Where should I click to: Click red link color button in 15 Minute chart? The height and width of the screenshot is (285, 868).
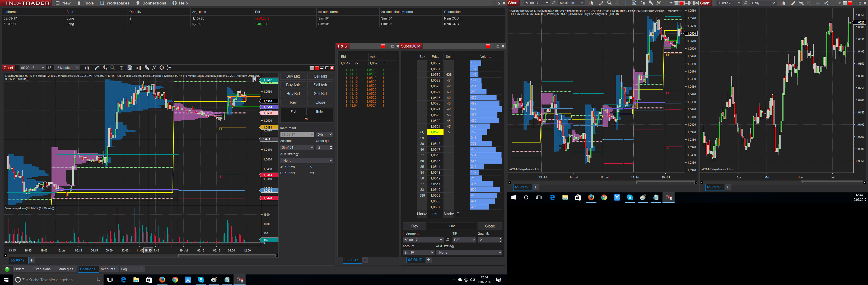(316, 68)
